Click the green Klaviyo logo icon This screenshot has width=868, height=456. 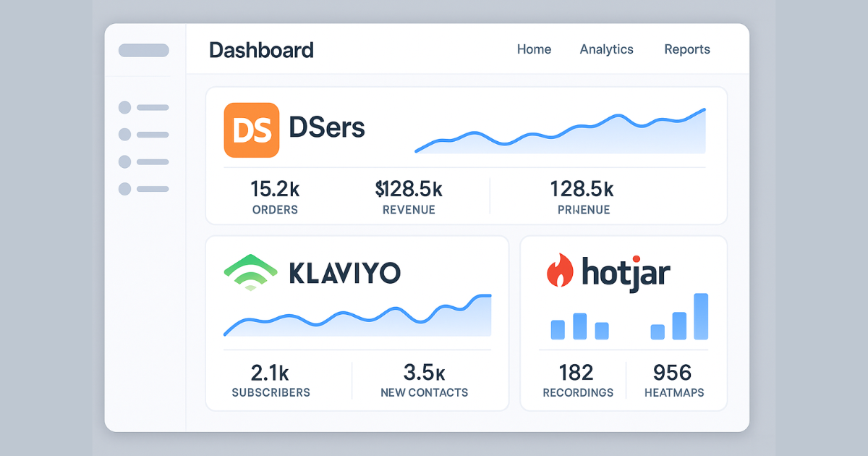click(250, 272)
